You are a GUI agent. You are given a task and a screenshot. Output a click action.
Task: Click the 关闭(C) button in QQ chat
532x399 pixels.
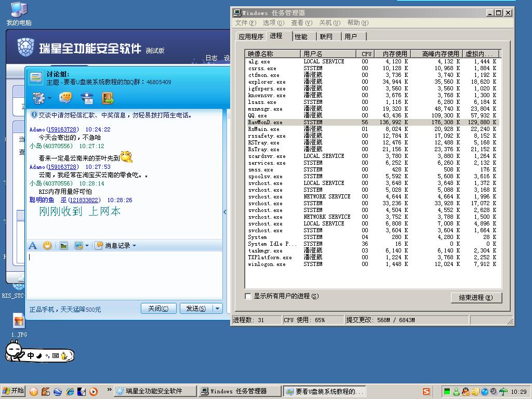pyautogui.click(x=158, y=309)
